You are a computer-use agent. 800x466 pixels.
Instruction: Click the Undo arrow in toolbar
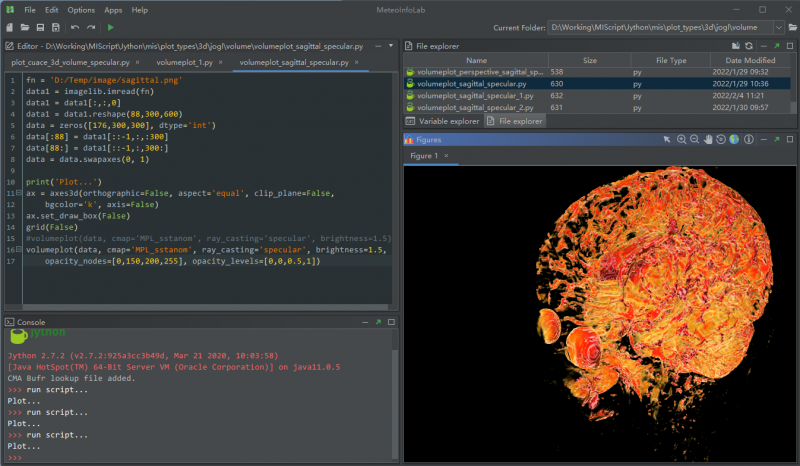[x=75, y=27]
